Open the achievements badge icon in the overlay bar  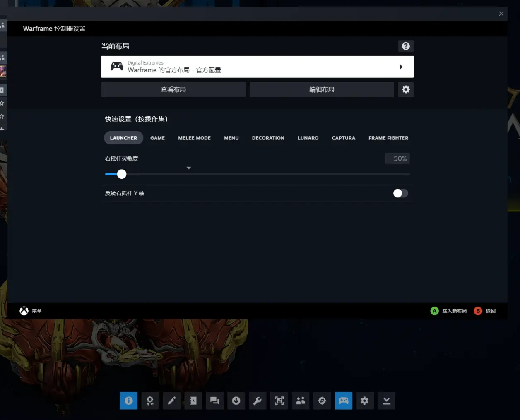click(x=150, y=401)
